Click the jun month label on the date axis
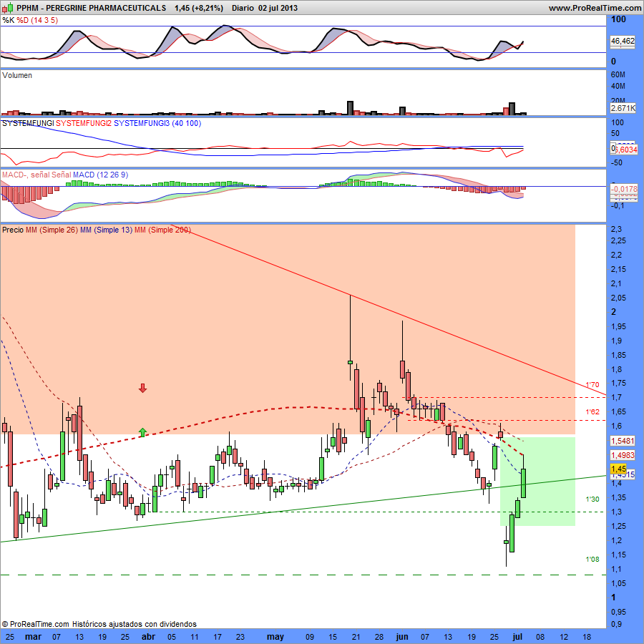The width and height of the screenshot is (644, 644). pos(402,637)
